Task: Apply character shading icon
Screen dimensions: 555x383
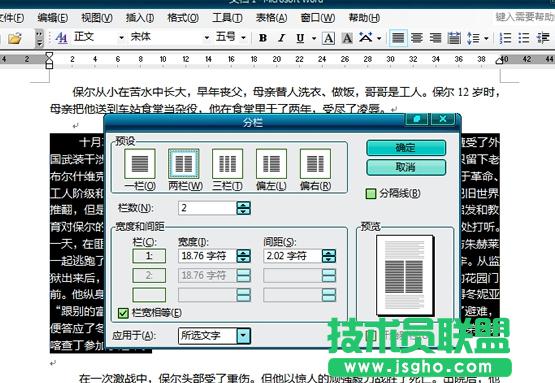Action: 347,38
